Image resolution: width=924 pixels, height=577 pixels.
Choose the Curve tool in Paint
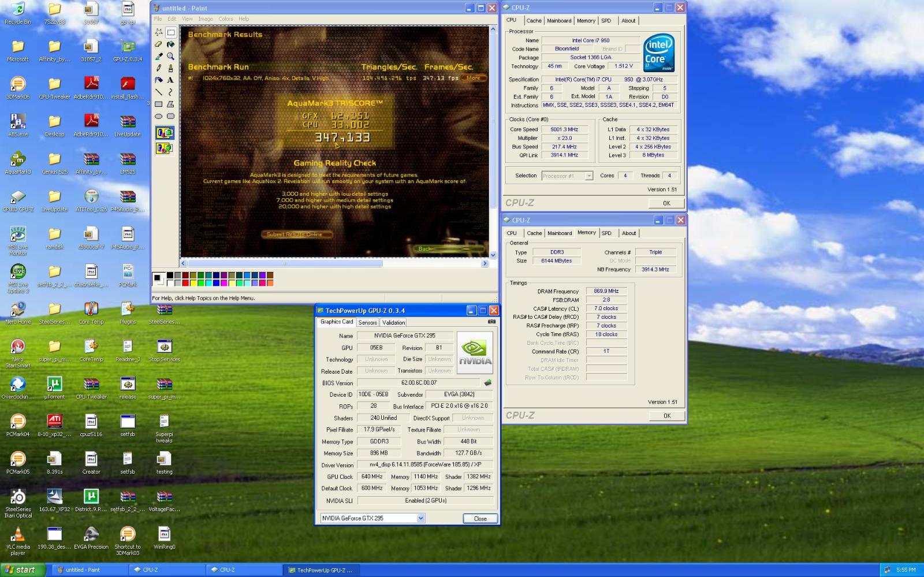pos(171,92)
